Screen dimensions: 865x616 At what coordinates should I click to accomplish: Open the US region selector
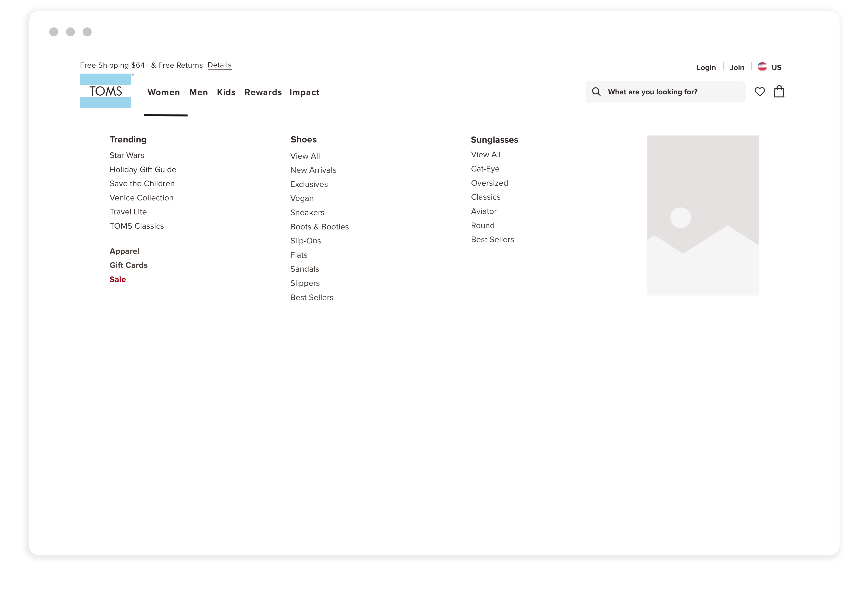(776, 67)
